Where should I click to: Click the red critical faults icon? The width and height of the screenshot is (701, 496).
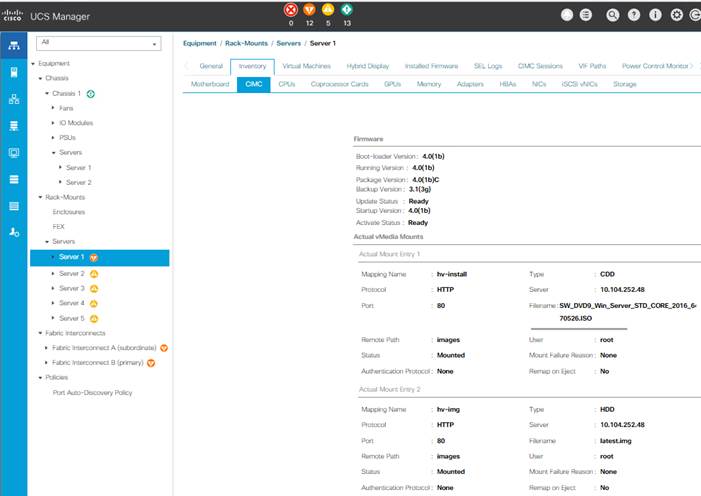click(291, 10)
